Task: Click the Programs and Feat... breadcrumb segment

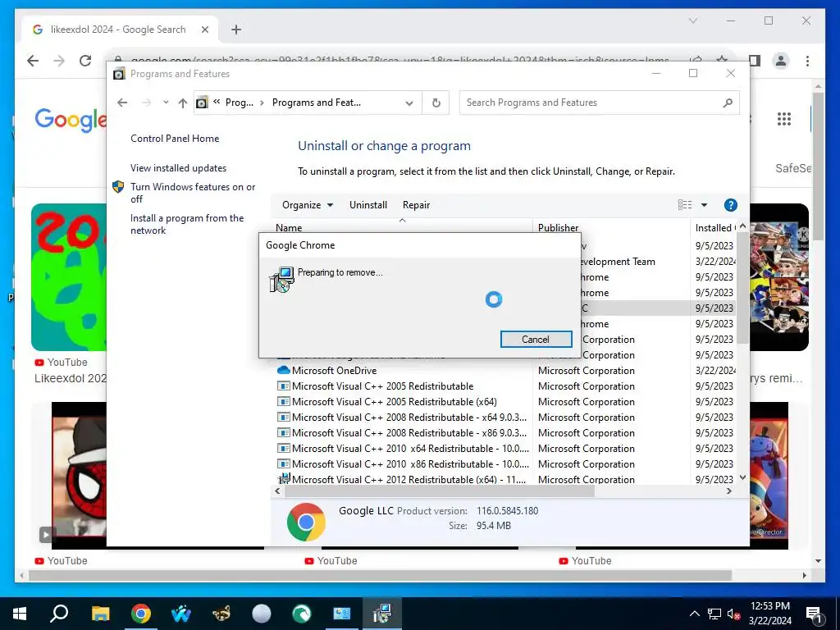Action: pos(316,103)
